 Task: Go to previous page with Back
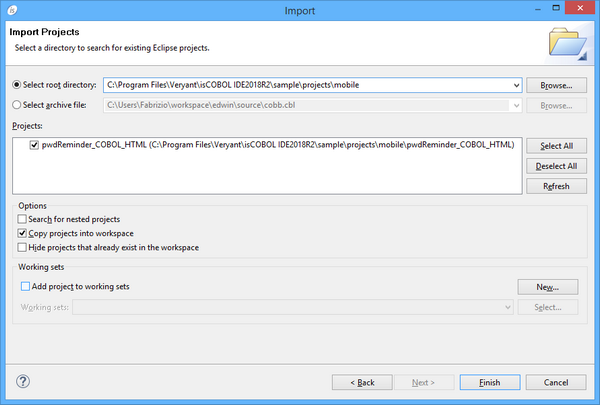(x=360, y=382)
